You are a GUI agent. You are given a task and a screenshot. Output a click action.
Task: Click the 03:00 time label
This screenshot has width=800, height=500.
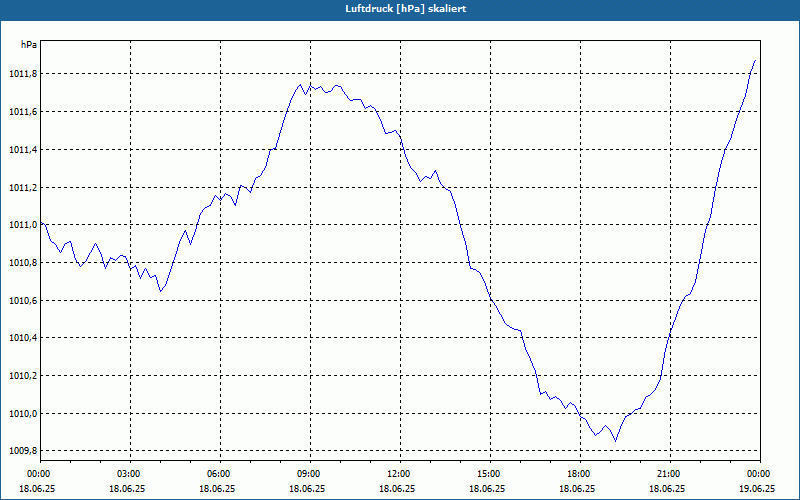click(131, 474)
